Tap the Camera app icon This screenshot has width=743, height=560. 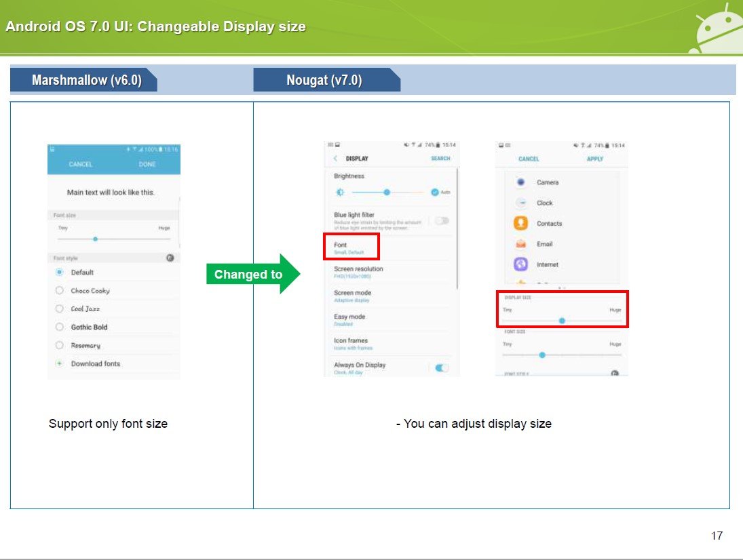pyautogui.click(x=521, y=182)
